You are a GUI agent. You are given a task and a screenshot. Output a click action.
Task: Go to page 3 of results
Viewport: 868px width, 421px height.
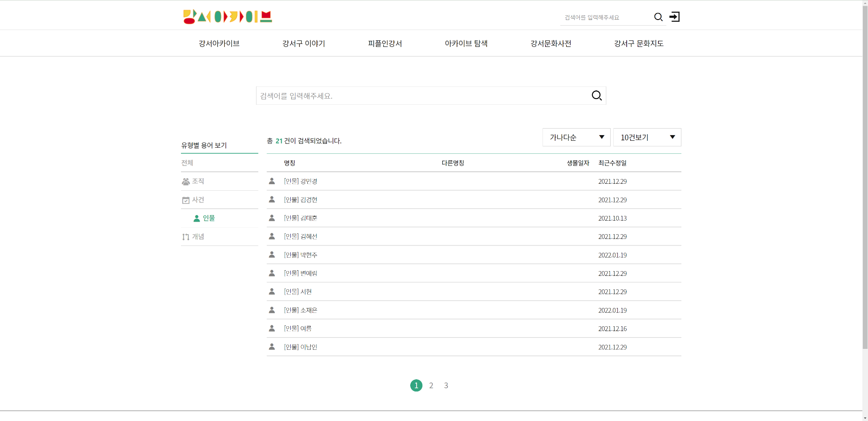tap(446, 385)
